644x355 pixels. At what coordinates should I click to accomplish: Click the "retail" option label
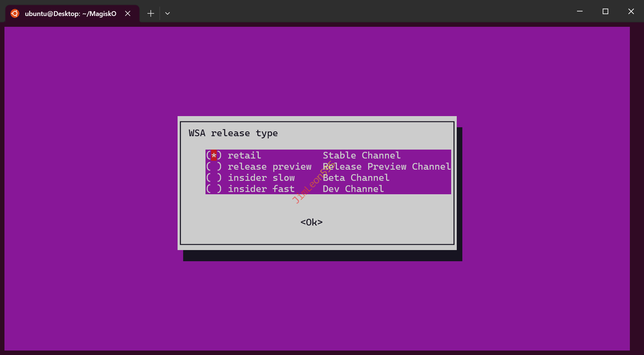point(244,156)
